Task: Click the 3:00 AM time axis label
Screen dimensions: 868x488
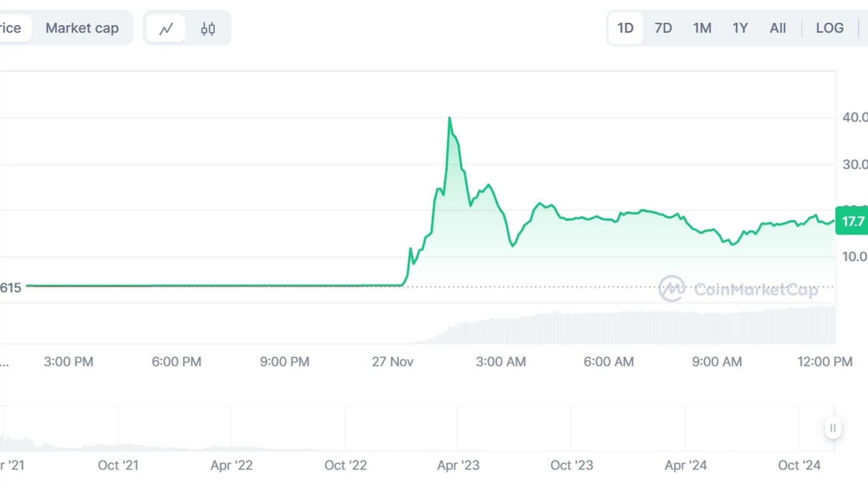Action: tap(501, 362)
